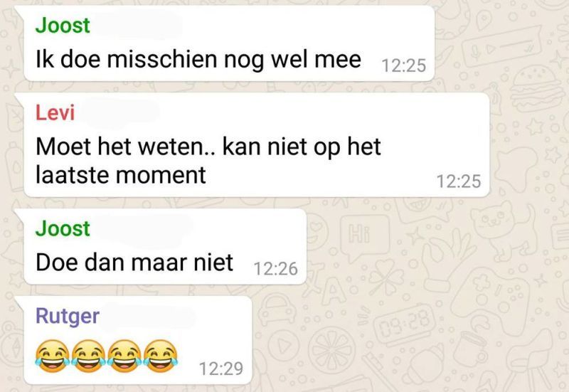
Task: Tap the 12:25 timestamp on Joost's first message
Action: (404, 65)
